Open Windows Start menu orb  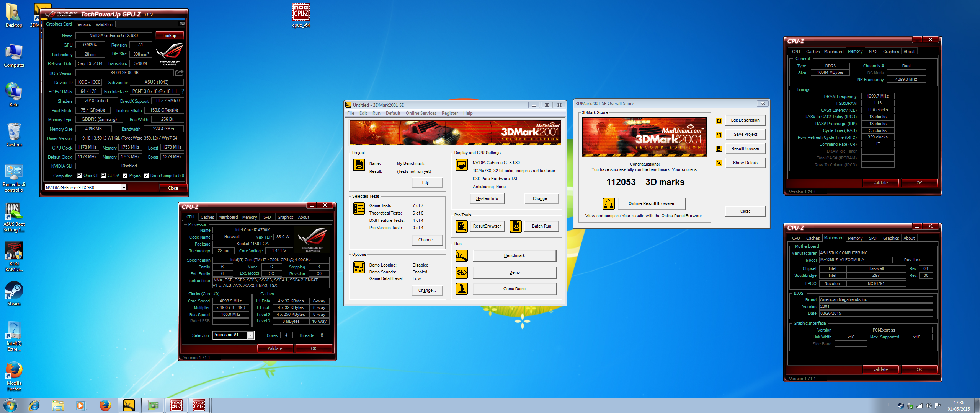click(10, 405)
